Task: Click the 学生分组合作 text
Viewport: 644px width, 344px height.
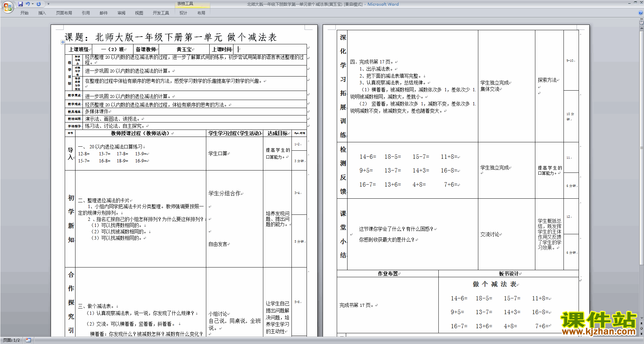Action: coord(224,193)
